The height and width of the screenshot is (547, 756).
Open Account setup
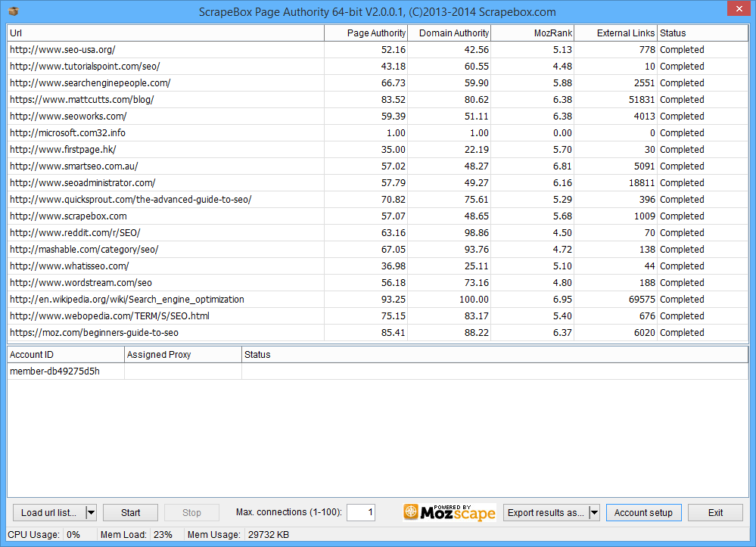click(x=643, y=513)
